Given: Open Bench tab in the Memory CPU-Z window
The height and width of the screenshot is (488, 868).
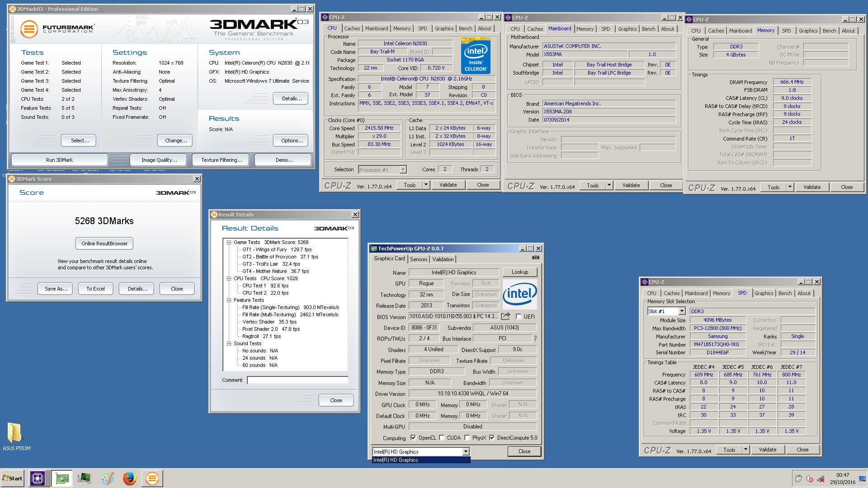Looking at the screenshot, I should (829, 31).
